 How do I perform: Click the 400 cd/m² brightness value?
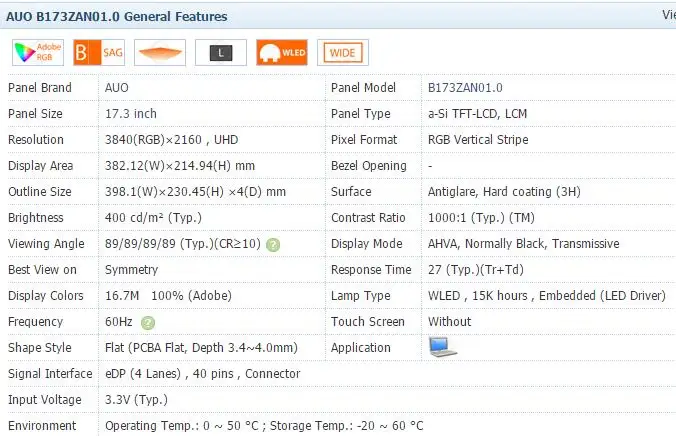(153, 217)
